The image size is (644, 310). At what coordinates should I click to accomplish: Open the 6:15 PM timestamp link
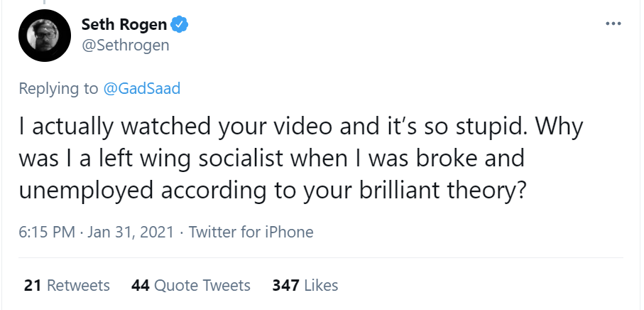pyautogui.click(x=45, y=232)
